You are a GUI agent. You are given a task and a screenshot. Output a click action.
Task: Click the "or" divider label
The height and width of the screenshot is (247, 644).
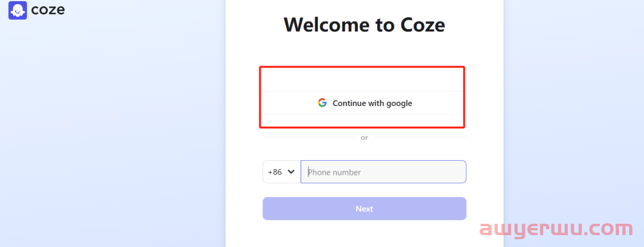tap(364, 137)
